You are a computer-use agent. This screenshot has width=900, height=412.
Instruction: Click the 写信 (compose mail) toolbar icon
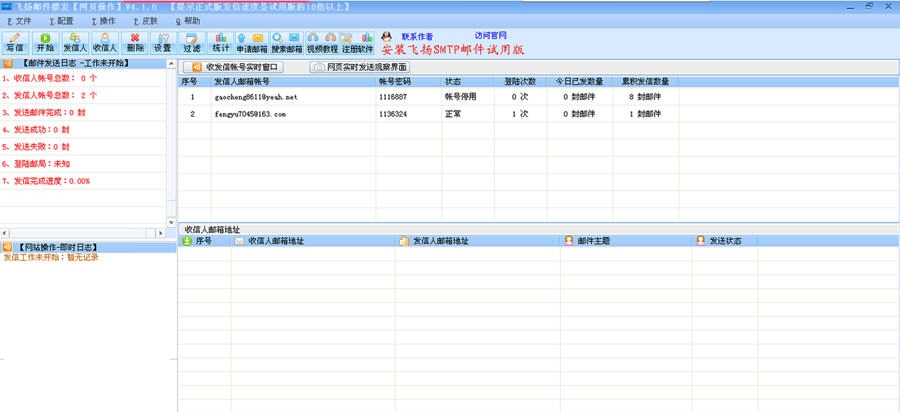click(14, 42)
